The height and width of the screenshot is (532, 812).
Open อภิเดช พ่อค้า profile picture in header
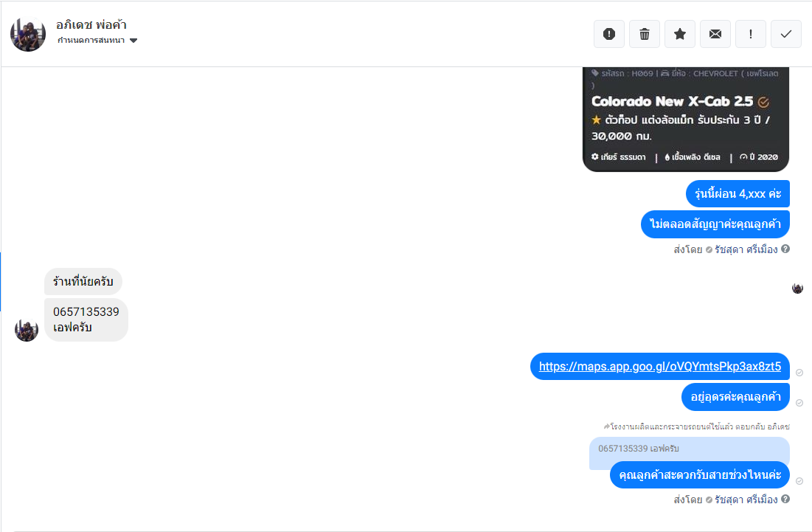(x=28, y=34)
